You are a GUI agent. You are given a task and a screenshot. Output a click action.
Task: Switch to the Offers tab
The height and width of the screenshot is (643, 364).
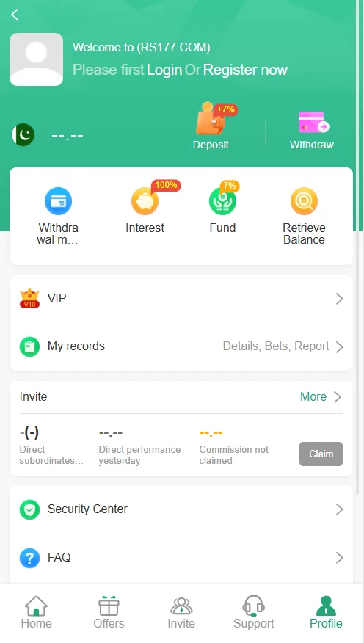point(109,613)
